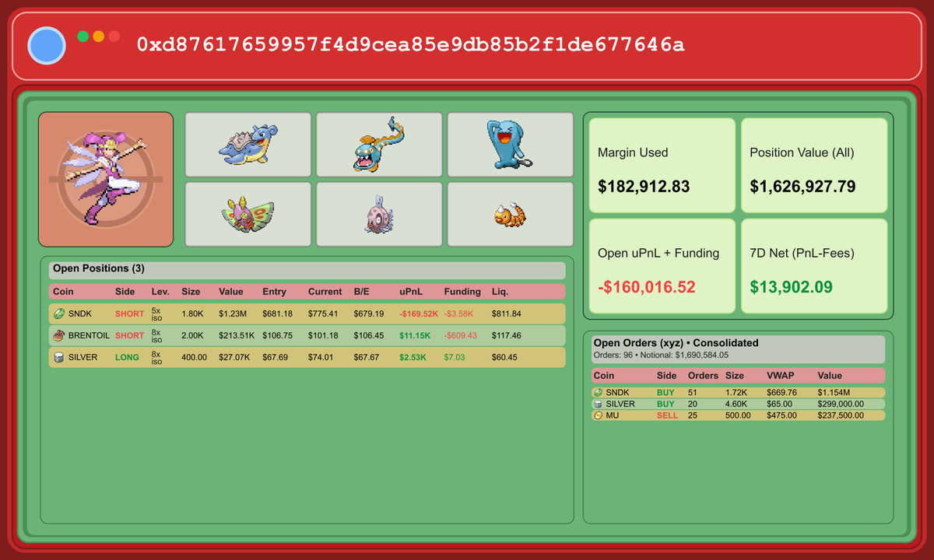Click the SNDK icon in open orders
934x560 pixels.
click(x=598, y=393)
